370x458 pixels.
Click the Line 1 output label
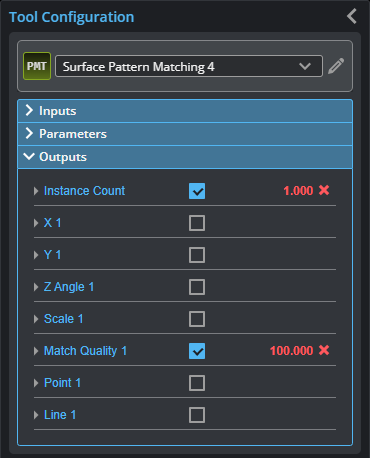pyautogui.click(x=60, y=415)
